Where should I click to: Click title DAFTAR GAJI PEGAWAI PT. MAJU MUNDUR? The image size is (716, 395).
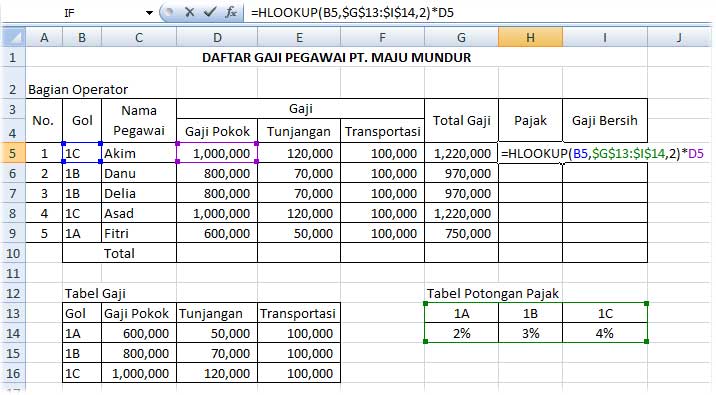(x=337, y=58)
